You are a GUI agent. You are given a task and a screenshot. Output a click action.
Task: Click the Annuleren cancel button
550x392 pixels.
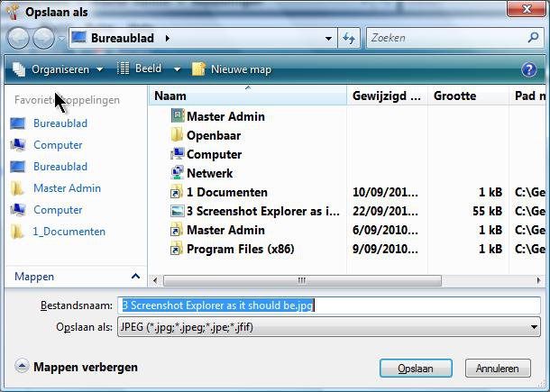(498, 369)
